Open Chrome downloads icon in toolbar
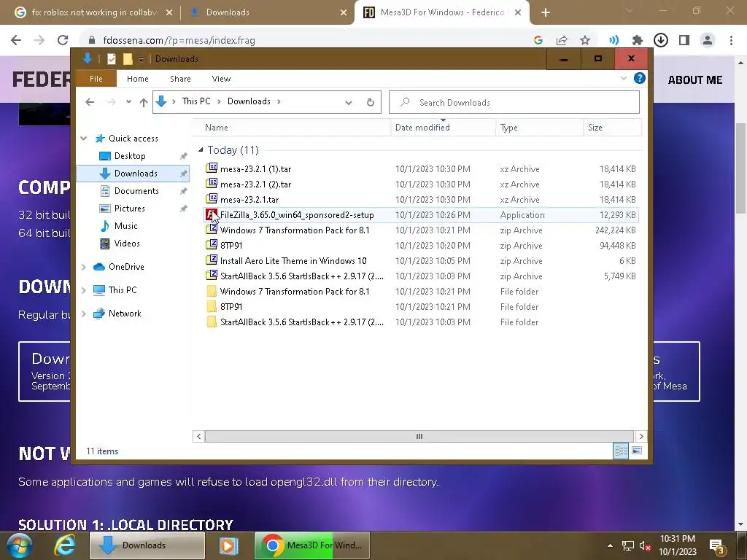The width and height of the screenshot is (747, 560). (x=660, y=41)
